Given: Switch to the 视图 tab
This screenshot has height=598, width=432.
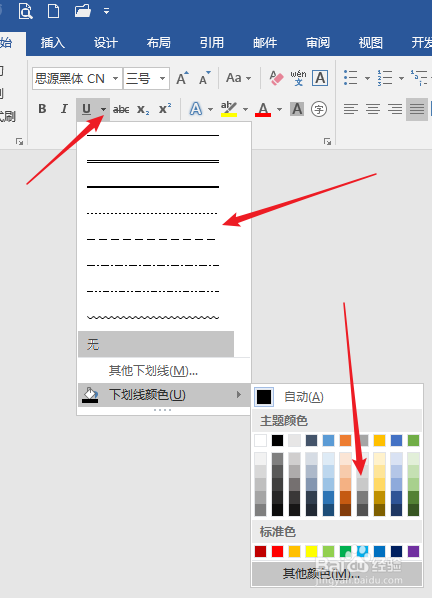Looking at the screenshot, I should tap(371, 43).
